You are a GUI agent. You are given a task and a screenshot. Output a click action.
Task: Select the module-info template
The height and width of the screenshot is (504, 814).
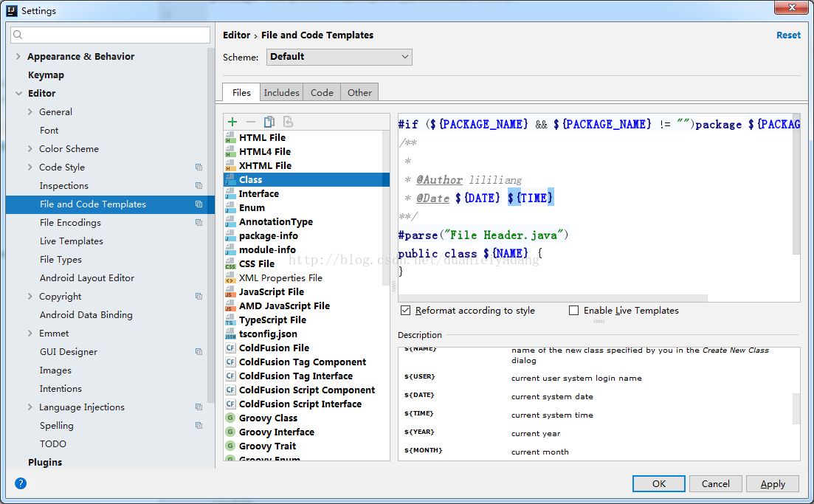[x=267, y=249]
